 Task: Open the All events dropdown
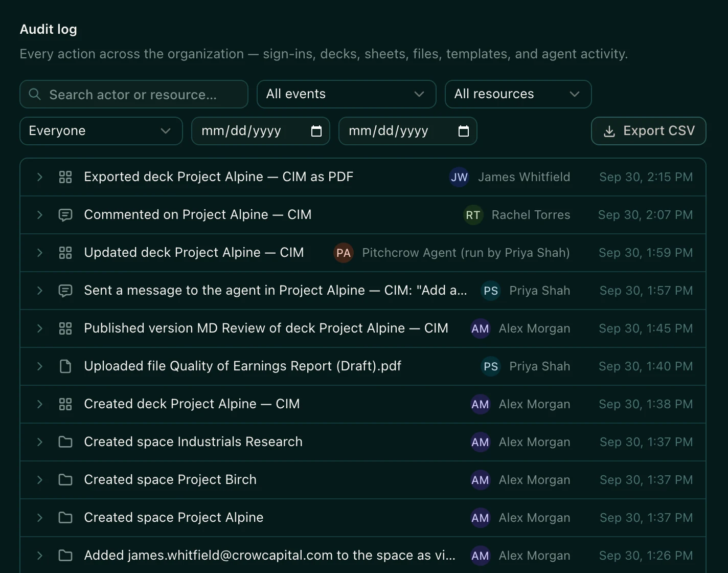[346, 94]
